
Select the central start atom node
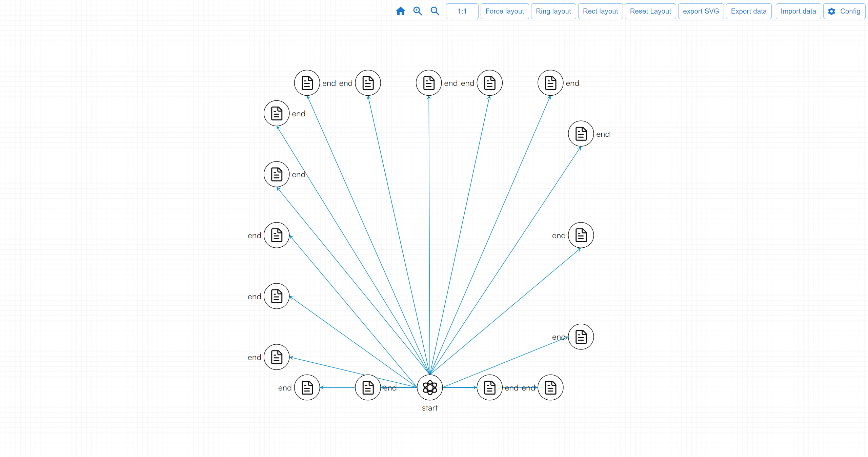click(430, 387)
